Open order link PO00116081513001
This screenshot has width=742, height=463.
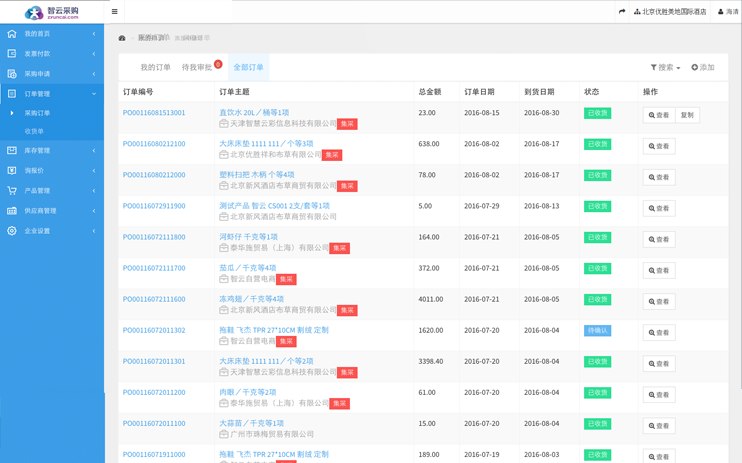[x=154, y=113]
